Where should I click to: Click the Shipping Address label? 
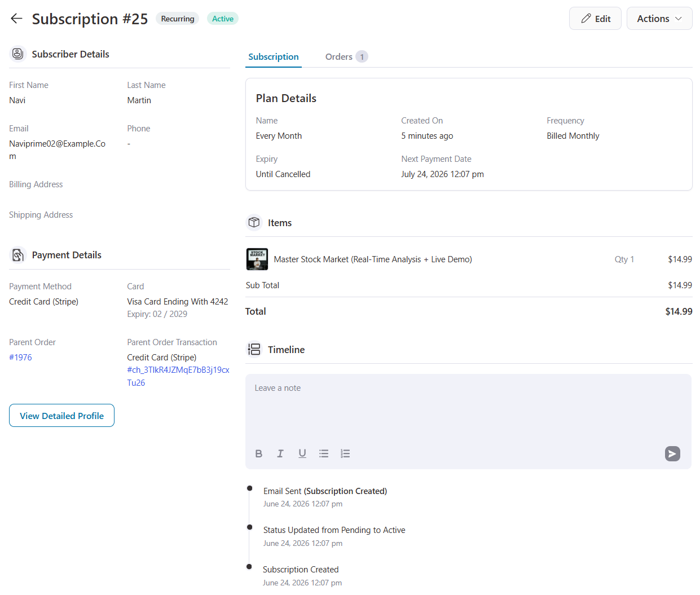click(x=41, y=215)
